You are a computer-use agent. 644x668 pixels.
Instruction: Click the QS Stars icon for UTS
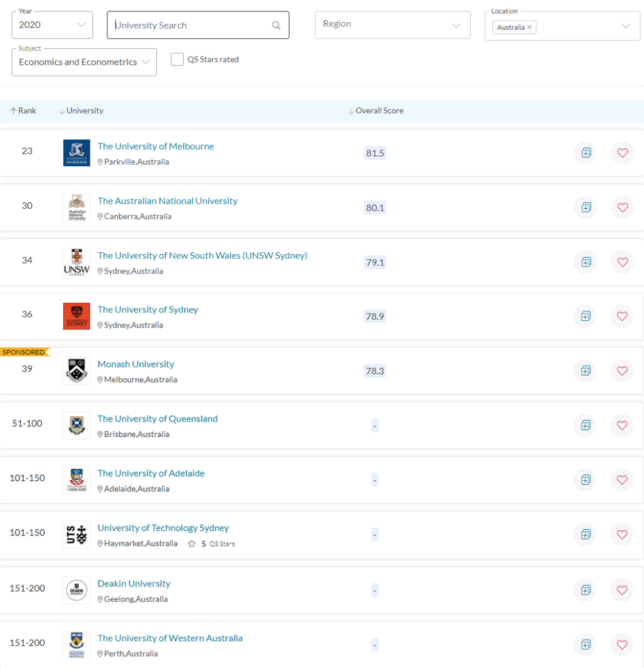[191, 543]
